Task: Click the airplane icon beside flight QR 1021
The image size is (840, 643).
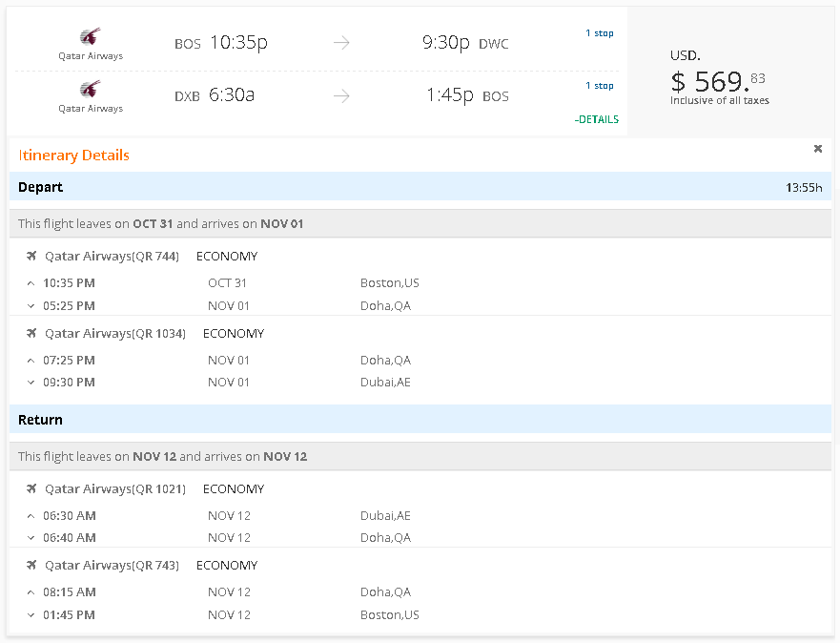Action: (x=31, y=488)
